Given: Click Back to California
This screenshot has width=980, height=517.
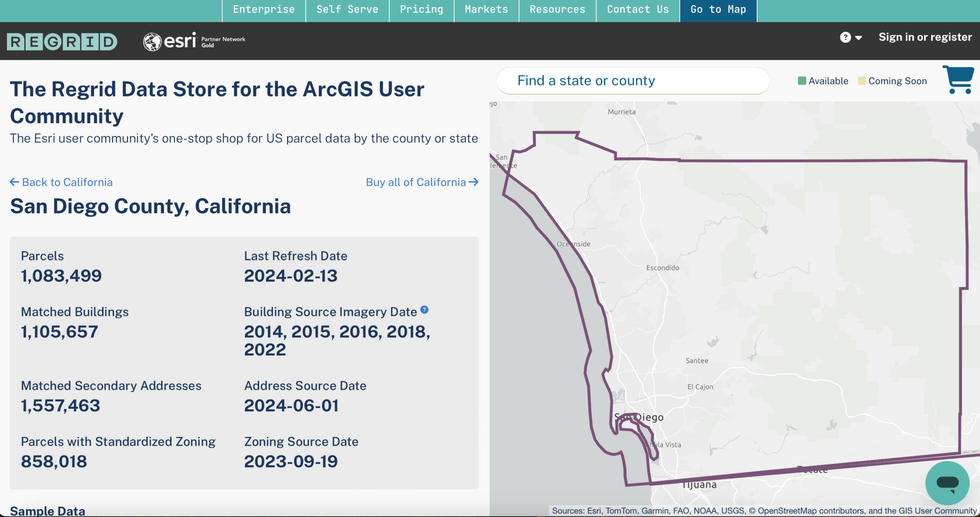Looking at the screenshot, I should click(67, 182).
